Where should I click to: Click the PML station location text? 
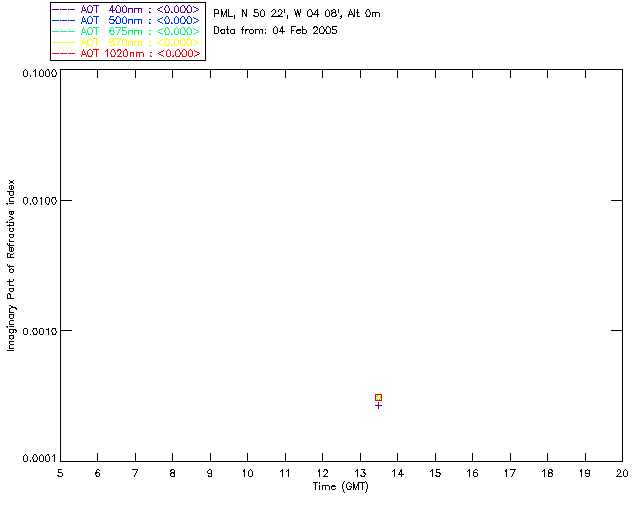296,14
